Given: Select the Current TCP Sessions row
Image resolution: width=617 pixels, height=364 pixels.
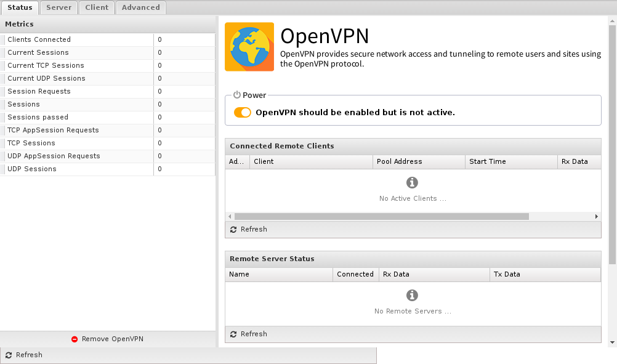Looking at the screenshot, I should [108, 66].
